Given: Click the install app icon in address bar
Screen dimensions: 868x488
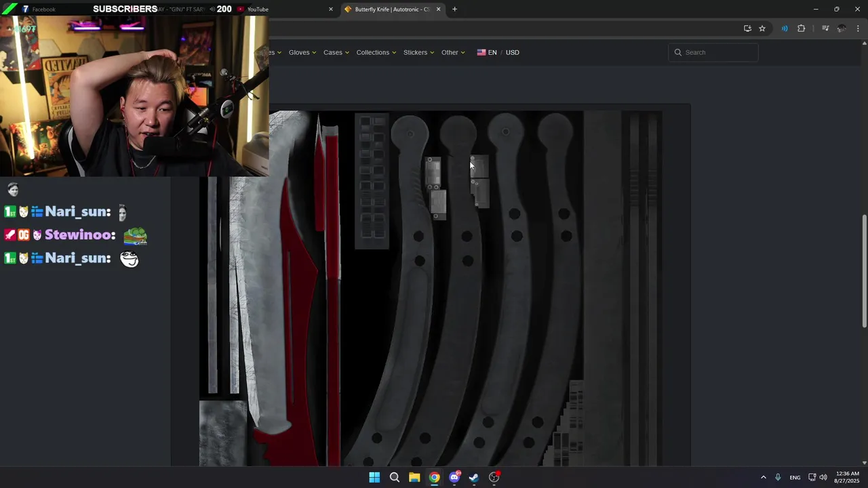Looking at the screenshot, I should click(747, 28).
